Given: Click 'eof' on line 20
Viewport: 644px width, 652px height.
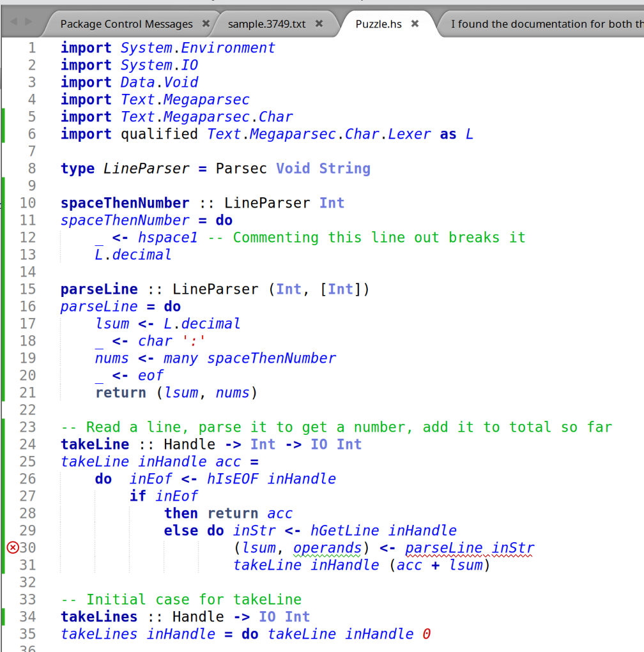Looking at the screenshot, I should [x=151, y=375].
